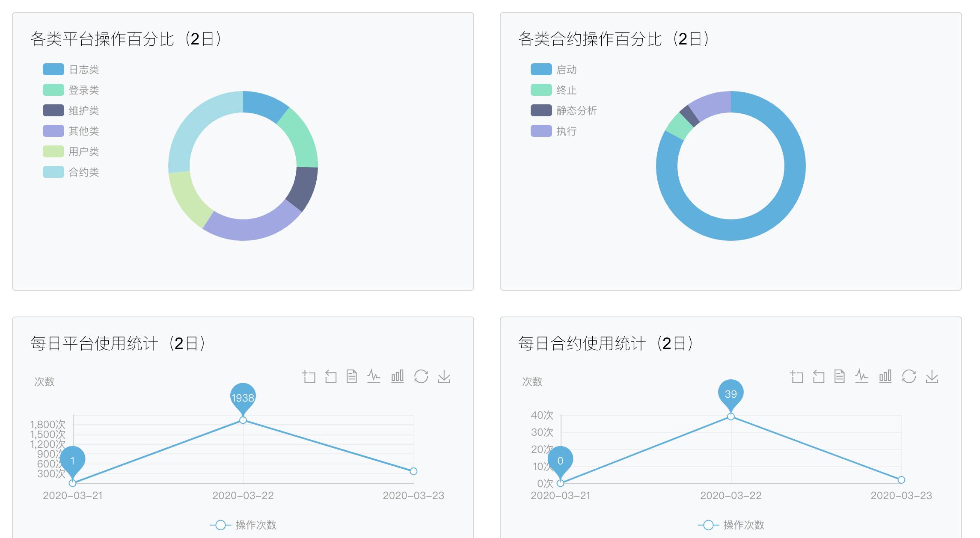
Task: Toggle 操作次数 legend under platform usage chart
Action: 255,525
